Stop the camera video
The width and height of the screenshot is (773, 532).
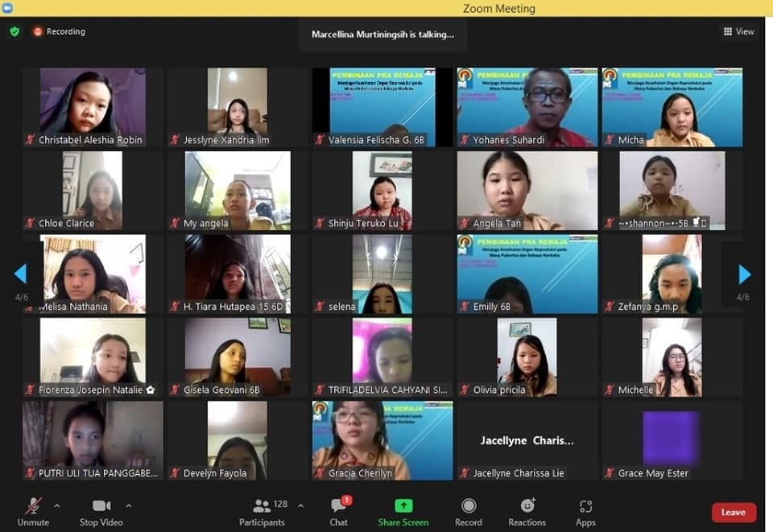(x=101, y=506)
